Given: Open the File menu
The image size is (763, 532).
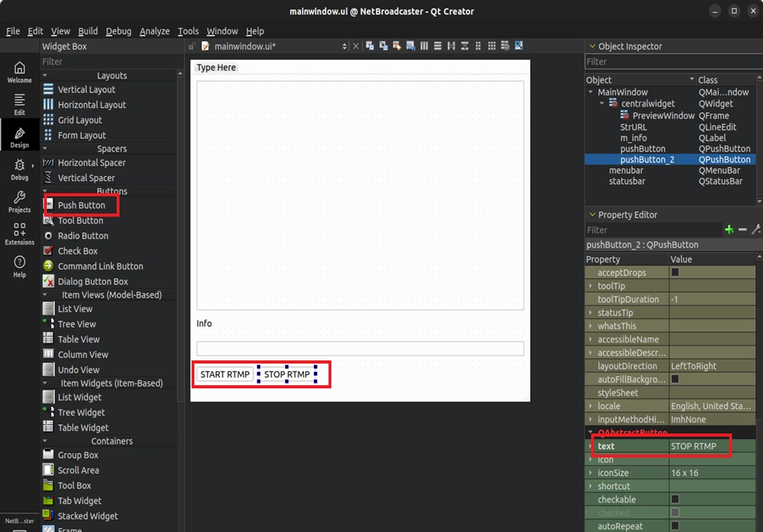Looking at the screenshot, I should point(12,31).
